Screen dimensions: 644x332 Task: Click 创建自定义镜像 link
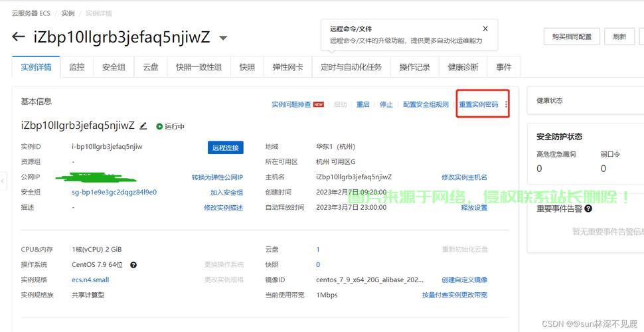tap(465, 280)
